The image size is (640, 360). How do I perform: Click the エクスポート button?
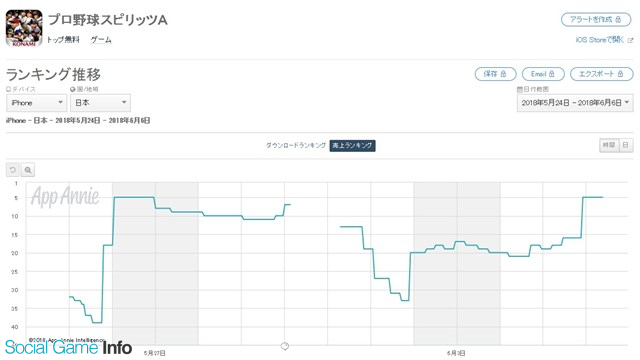602,74
